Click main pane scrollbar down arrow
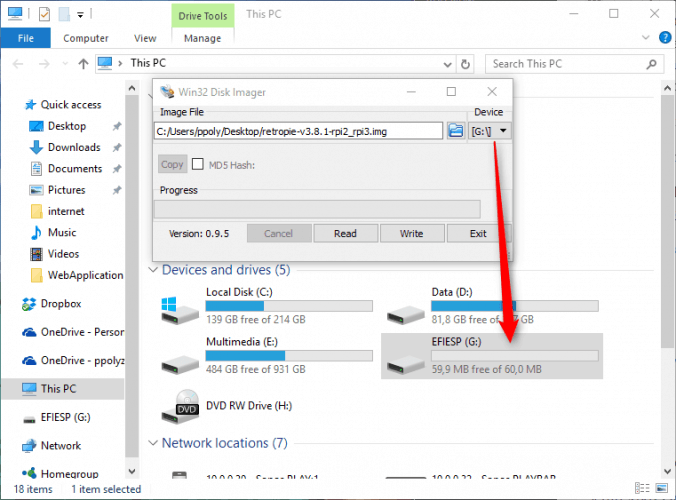The image size is (676, 500). tap(667, 472)
